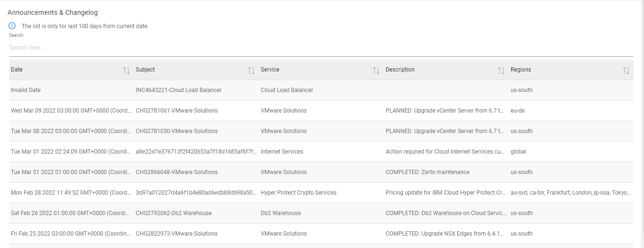Open the CHG2781030-VMware Solutions entry

pyautogui.click(x=177, y=131)
